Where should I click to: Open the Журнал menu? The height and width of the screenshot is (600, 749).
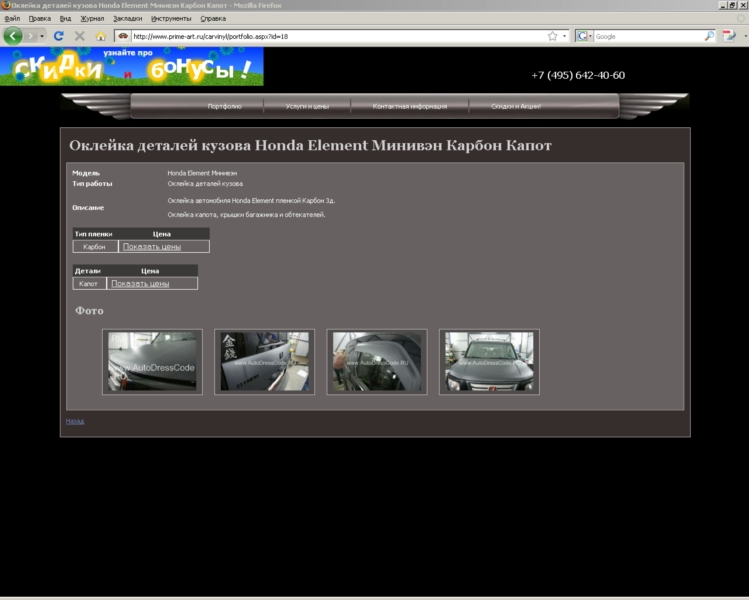(92, 19)
